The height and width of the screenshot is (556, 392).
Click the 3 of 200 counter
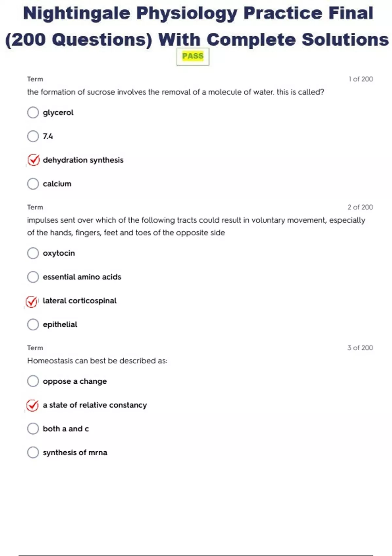(360, 348)
